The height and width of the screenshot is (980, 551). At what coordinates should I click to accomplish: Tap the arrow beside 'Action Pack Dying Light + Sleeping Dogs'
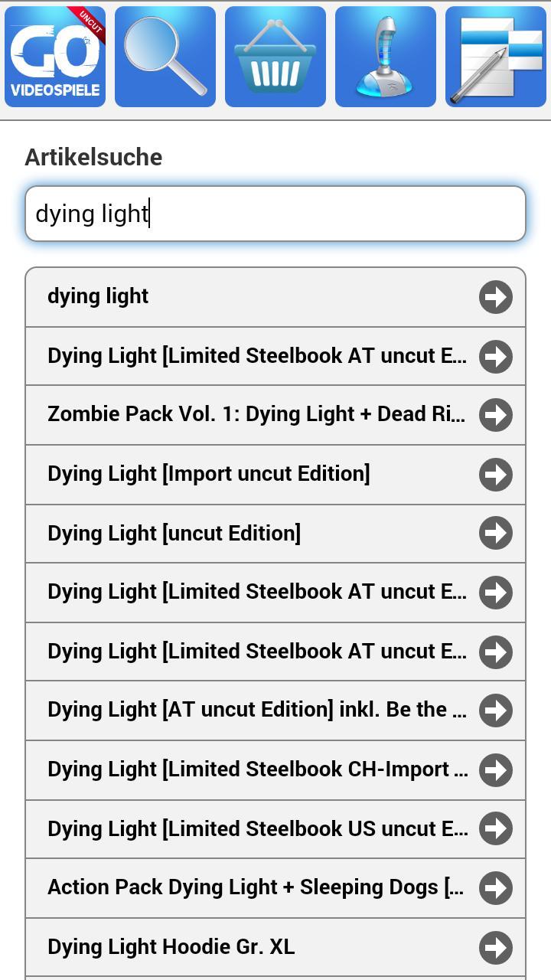pyautogui.click(x=495, y=887)
